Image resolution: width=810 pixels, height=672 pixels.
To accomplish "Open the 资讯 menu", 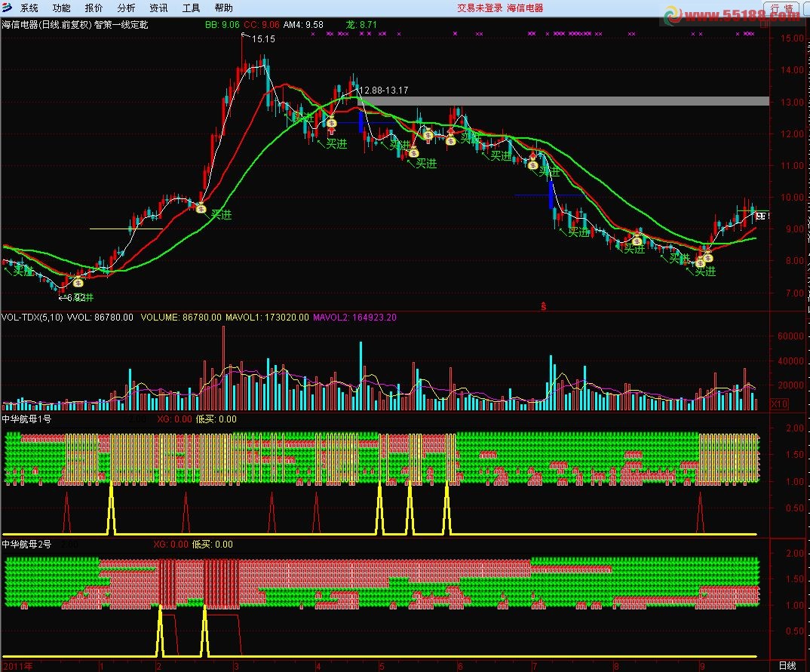I will (158, 8).
